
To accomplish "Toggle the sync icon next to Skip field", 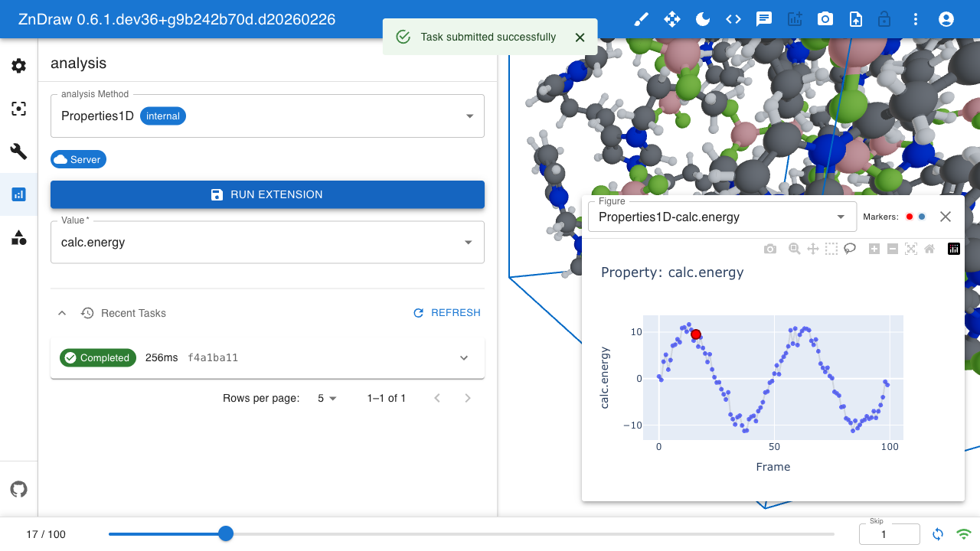I will pyautogui.click(x=938, y=534).
